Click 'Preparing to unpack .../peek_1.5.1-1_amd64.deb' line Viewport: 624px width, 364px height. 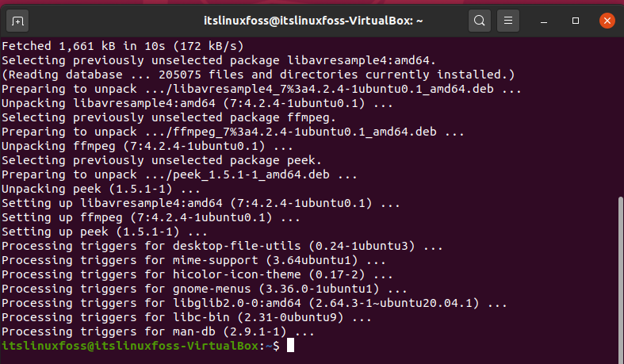click(x=179, y=174)
